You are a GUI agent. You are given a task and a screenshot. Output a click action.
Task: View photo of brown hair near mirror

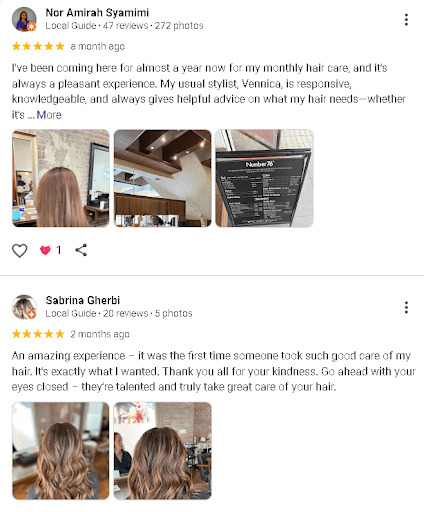pyautogui.click(x=61, y=178)
